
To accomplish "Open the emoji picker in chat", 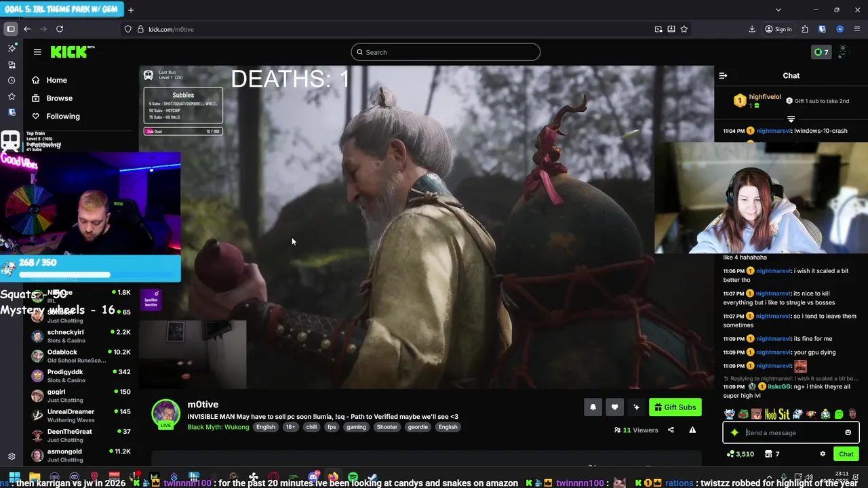I will click(x=848, y=432).
